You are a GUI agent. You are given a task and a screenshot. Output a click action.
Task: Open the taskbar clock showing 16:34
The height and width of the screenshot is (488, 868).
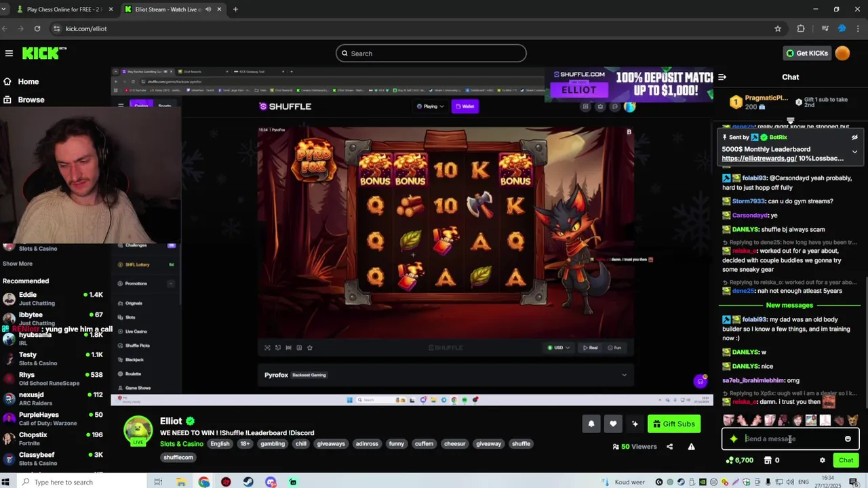pos(829,482)
